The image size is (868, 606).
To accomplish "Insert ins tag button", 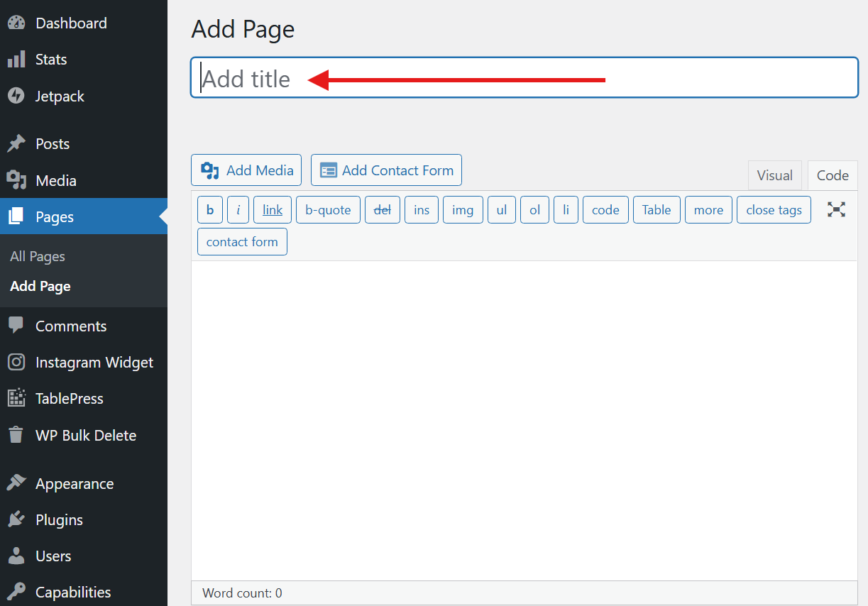I will [x=422, y=209].
